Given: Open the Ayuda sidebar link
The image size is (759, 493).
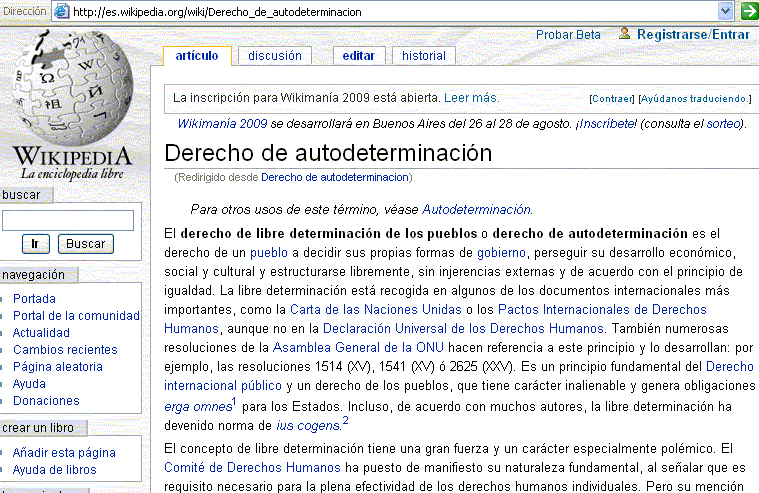Looking at the screenshot, I should tap(29, 384).
